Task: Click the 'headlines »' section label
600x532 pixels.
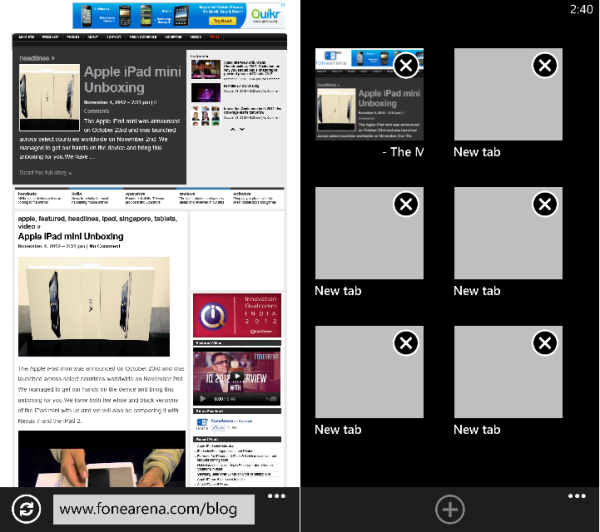Action: coord(37,58)
